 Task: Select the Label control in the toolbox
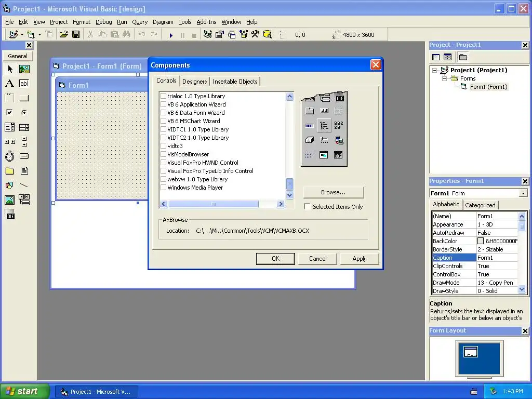(10, 84)
